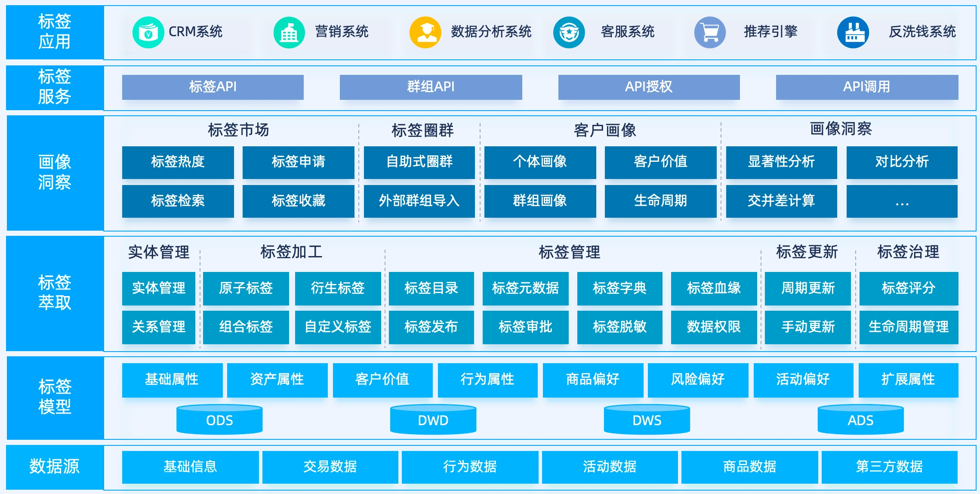
Task: Open the 标签API block
Action: click(x=213, y=87)
